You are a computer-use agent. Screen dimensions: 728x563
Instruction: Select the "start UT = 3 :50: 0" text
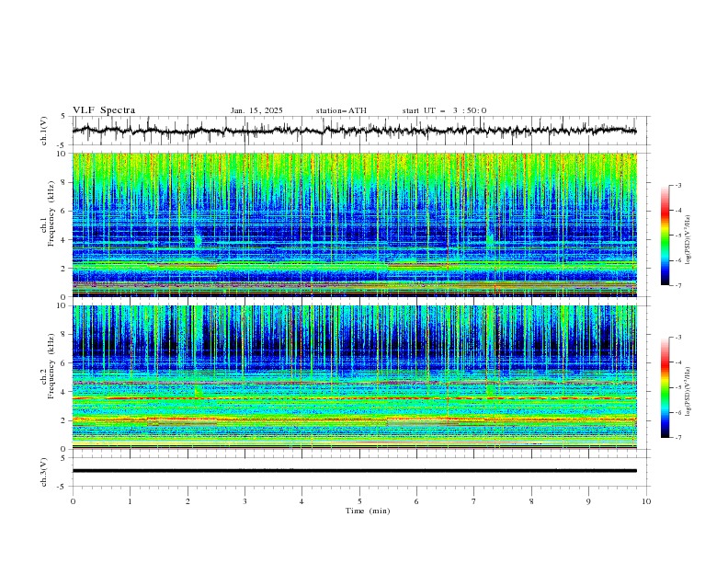pos(444,110)
